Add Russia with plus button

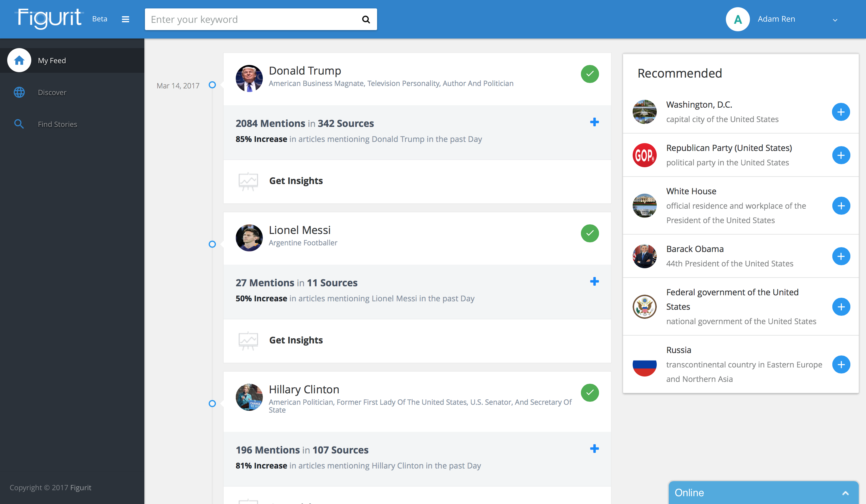841,364
